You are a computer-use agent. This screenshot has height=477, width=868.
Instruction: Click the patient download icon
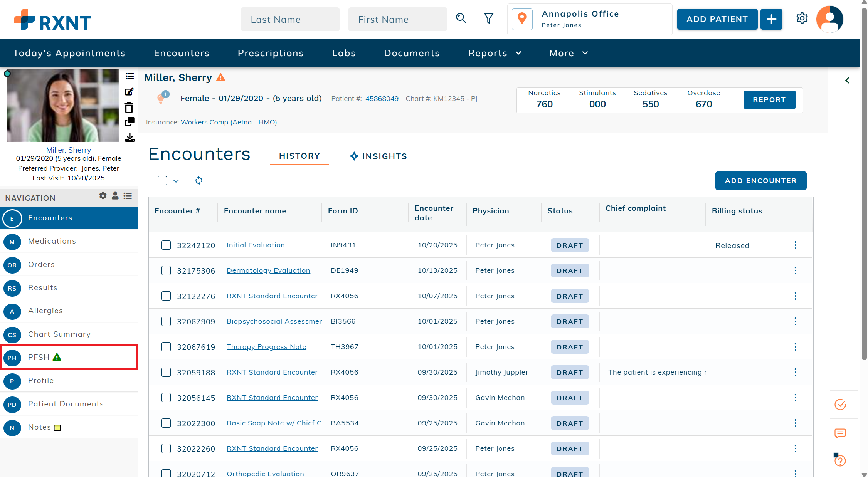[130, 138]
